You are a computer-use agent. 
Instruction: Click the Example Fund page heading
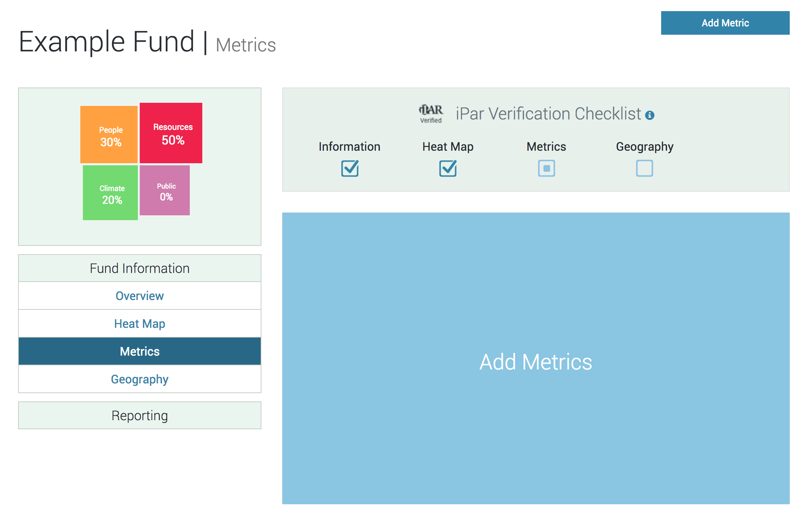[107, 42]
